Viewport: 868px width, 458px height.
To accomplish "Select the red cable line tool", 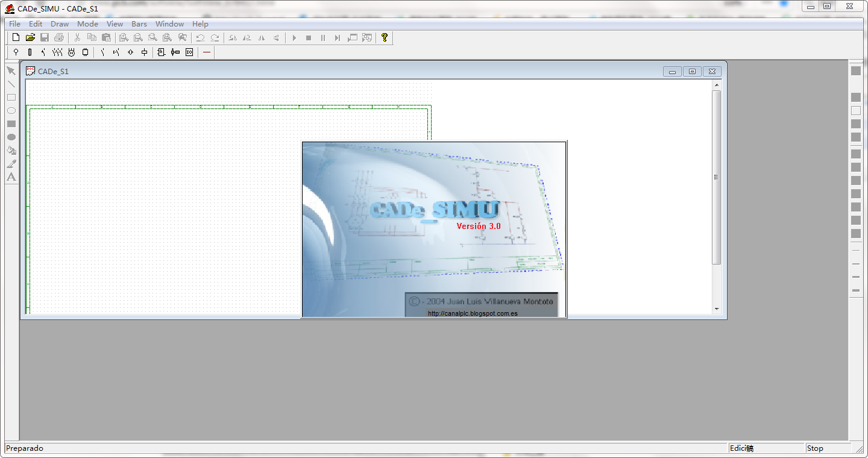I will 207,52.
